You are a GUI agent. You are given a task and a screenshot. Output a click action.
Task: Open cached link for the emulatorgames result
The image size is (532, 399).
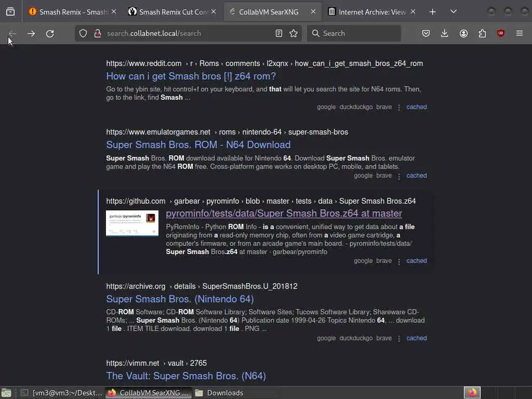pos(417,176)
